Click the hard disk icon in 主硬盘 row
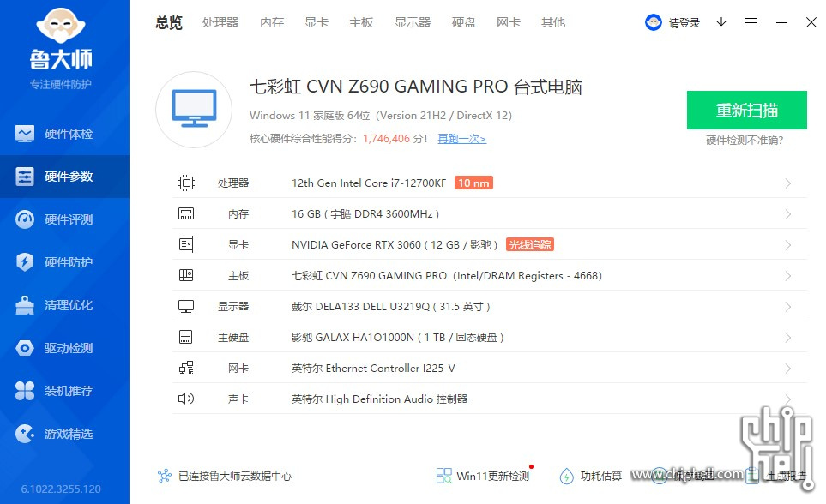 pyautogui.click(x=186, y=337)
